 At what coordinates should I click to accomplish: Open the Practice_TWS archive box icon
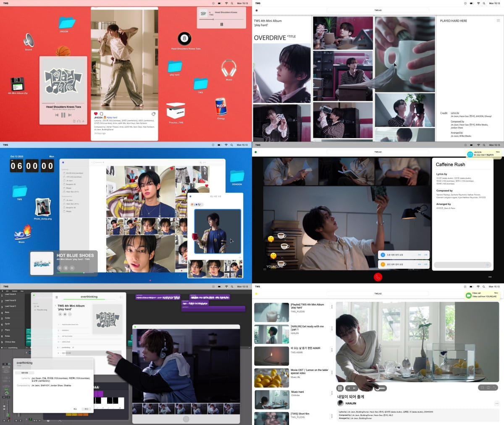click(176, 111)
